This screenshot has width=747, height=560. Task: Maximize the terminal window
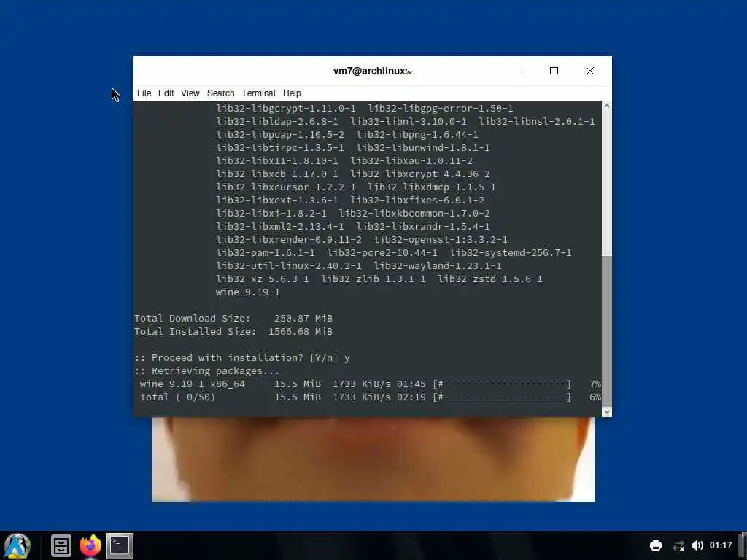click(x=554, y=71)
